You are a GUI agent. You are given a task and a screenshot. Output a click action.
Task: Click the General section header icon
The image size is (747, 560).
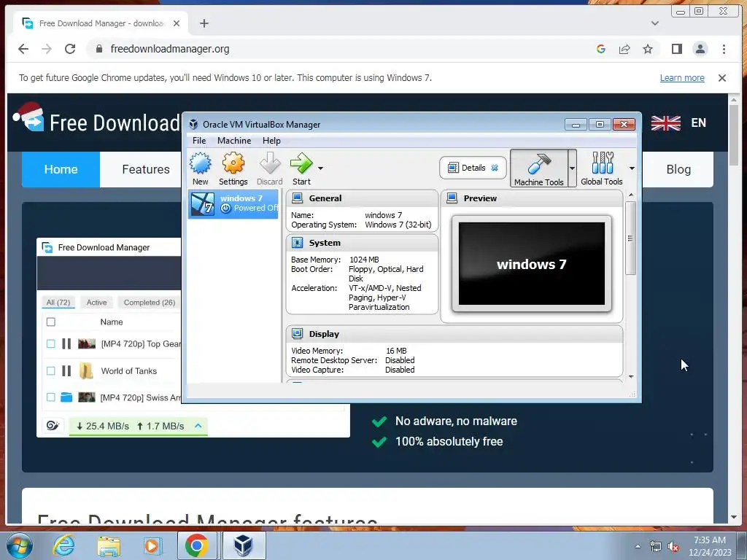(298, 198)
